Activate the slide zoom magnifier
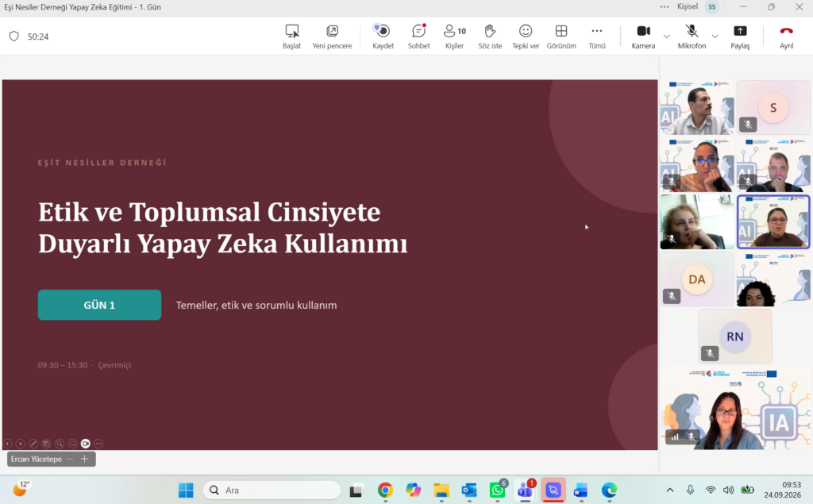Screen dimensions: 813x504 (60, 444)
